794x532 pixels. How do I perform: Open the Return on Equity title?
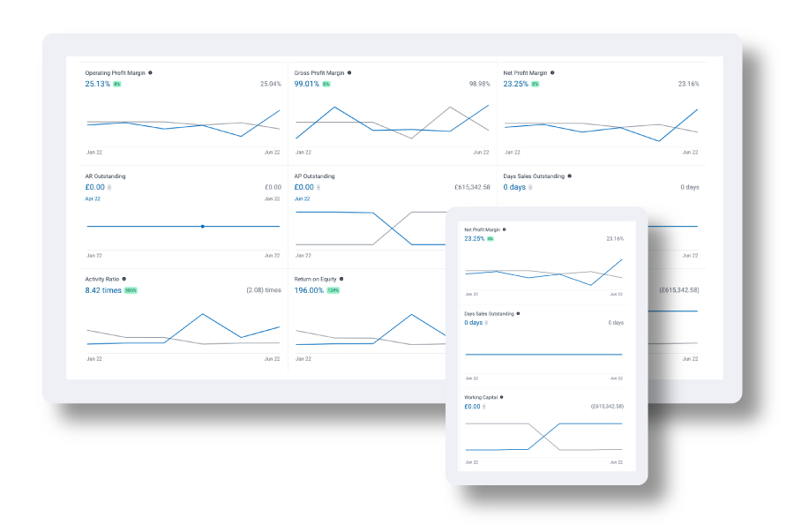point(315,279)
